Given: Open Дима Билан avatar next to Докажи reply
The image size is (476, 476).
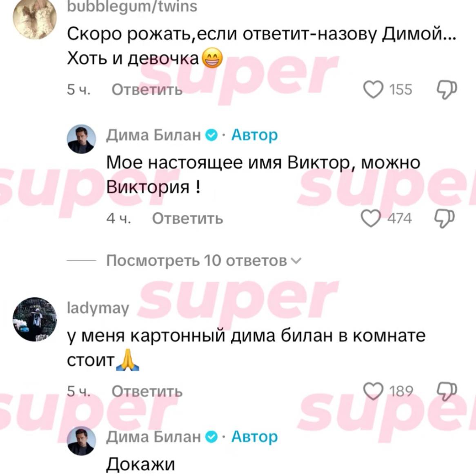Looking at the screenshot, I should [81, 441].
